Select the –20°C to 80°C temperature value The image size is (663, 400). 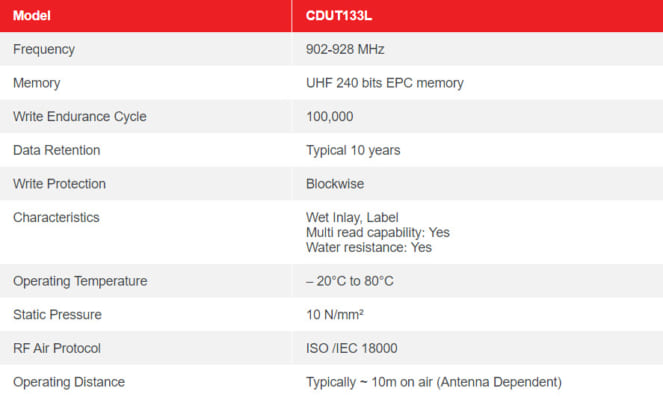pos(350,281)
